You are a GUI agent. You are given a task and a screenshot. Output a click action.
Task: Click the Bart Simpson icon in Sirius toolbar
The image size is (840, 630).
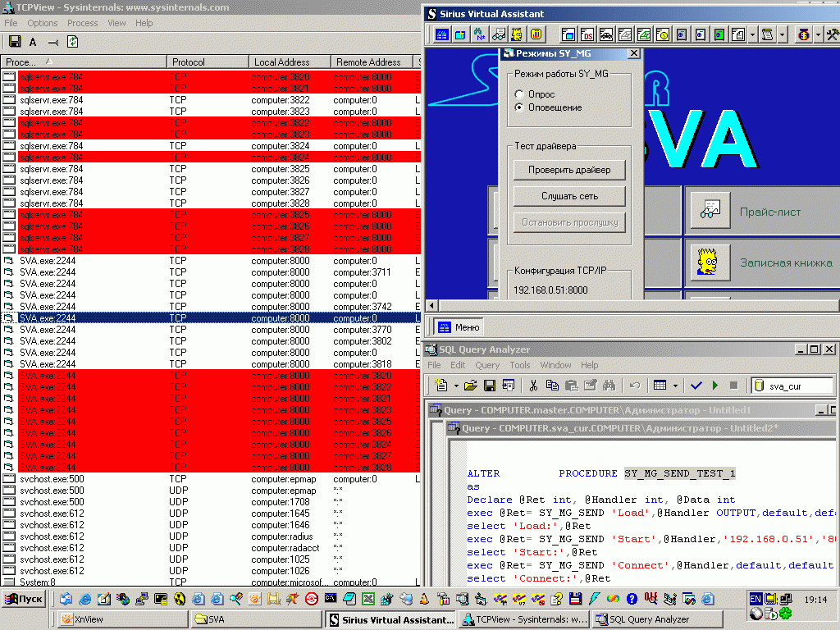click(x=517, y=34)
